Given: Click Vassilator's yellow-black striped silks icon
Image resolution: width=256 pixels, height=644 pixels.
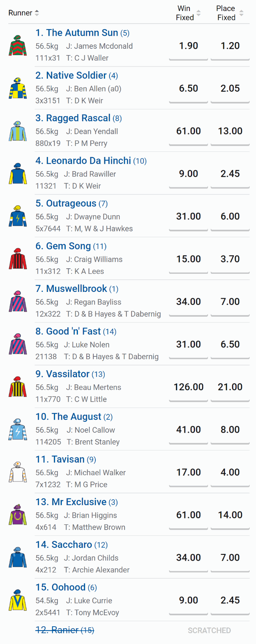Looking at the screenshot, I should coord(18,387).
